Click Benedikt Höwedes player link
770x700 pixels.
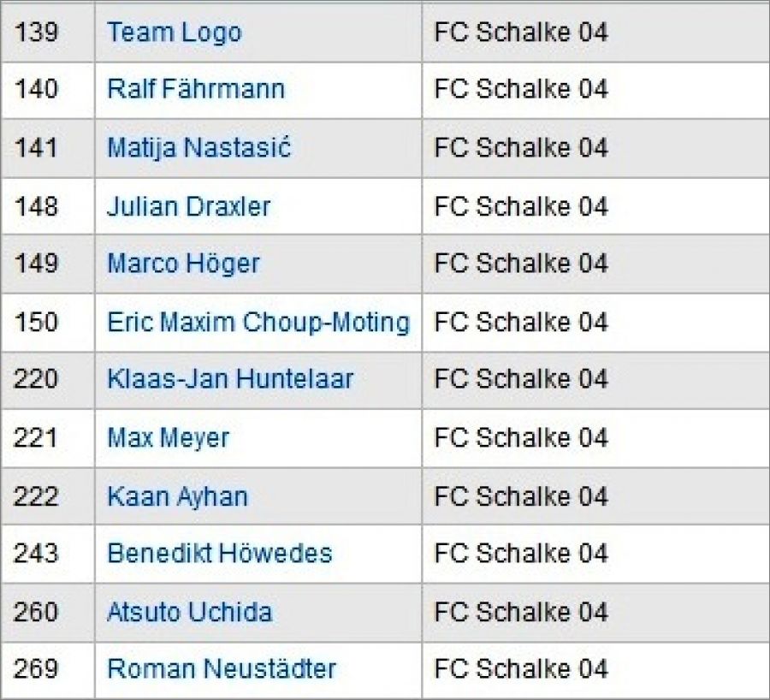(219, 554)
